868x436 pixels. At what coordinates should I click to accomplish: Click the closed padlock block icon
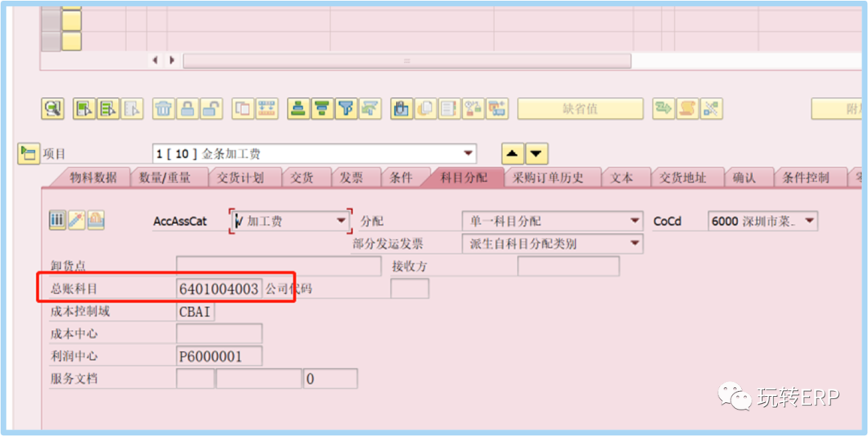pyautogui.click(x=187, y=109)
